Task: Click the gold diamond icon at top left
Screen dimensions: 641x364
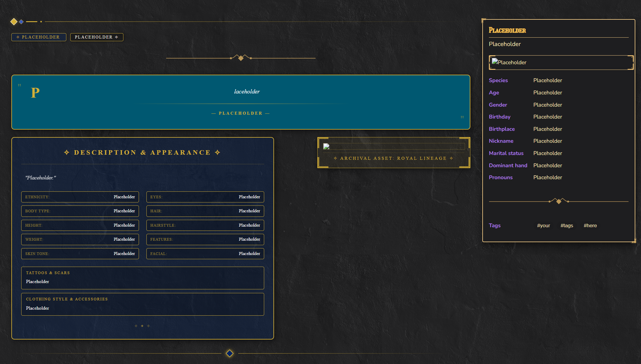Action: coord(14,21)
